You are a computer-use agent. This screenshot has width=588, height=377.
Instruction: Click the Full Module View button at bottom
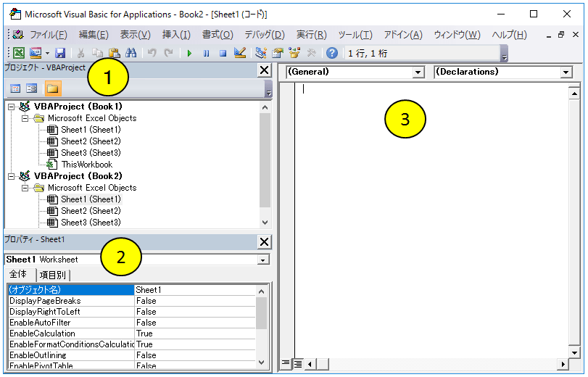[x=298, y=363]
